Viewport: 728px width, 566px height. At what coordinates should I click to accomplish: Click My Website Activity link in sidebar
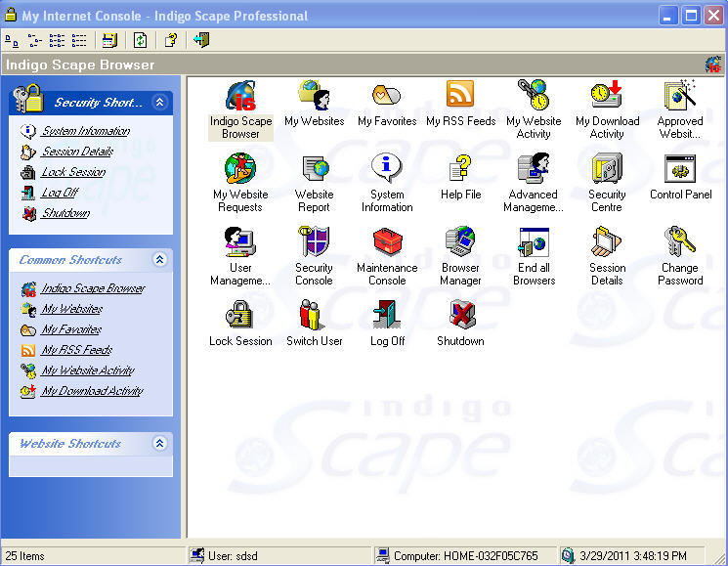point(88,370)
